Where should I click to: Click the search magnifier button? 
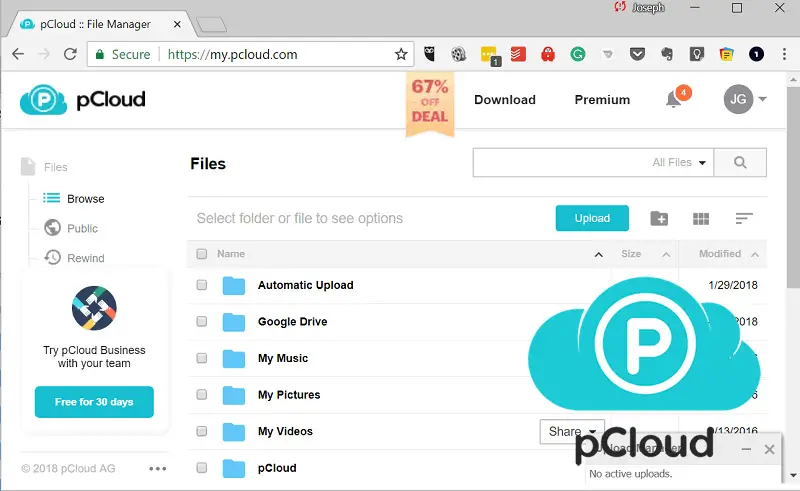tap(740, 162)
